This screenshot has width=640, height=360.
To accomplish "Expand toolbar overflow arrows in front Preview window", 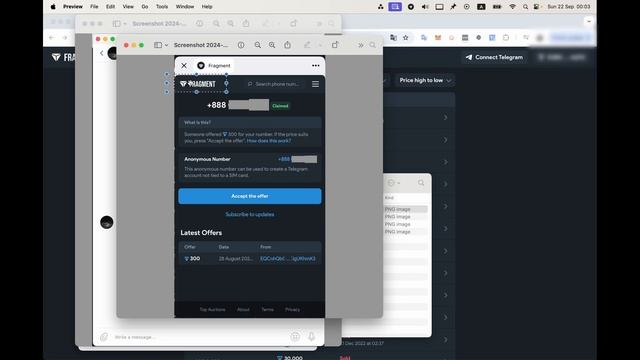I will pyautogui.click(x=360, y=45).
